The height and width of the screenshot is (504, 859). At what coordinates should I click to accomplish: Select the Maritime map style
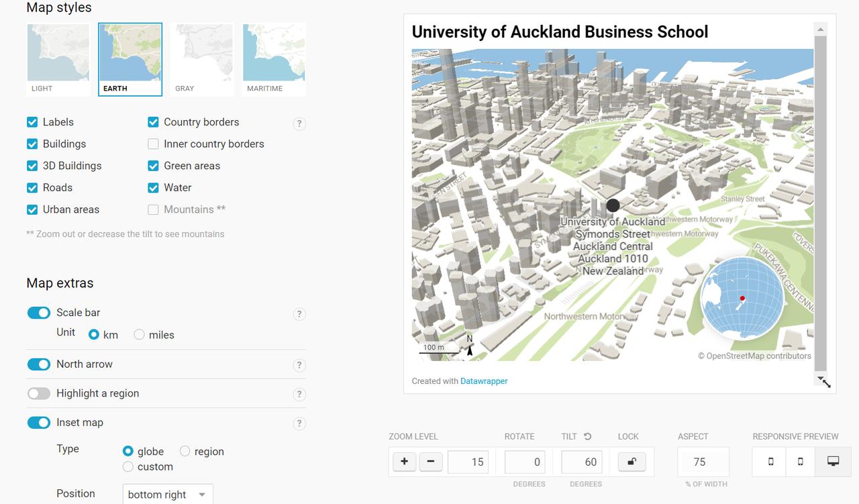coord(274,59)
